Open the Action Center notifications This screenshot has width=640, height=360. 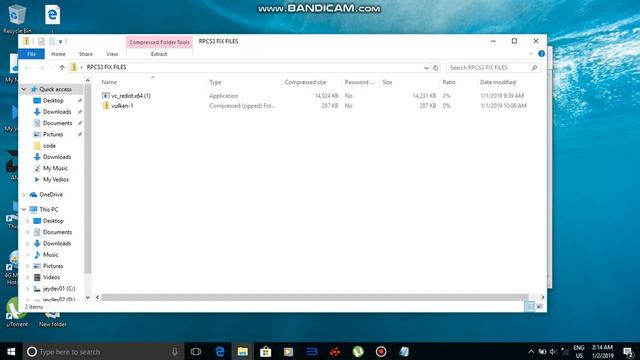pos(629,351)
